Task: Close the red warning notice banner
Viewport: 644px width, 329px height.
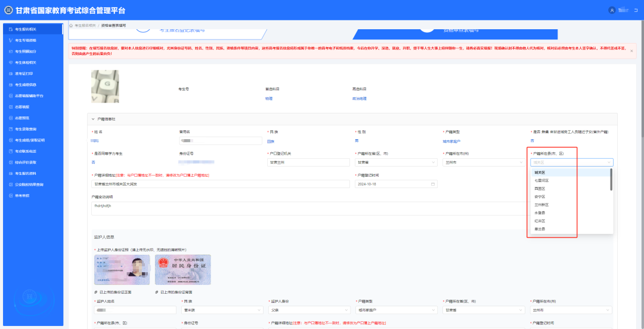Action: (631, 51)
